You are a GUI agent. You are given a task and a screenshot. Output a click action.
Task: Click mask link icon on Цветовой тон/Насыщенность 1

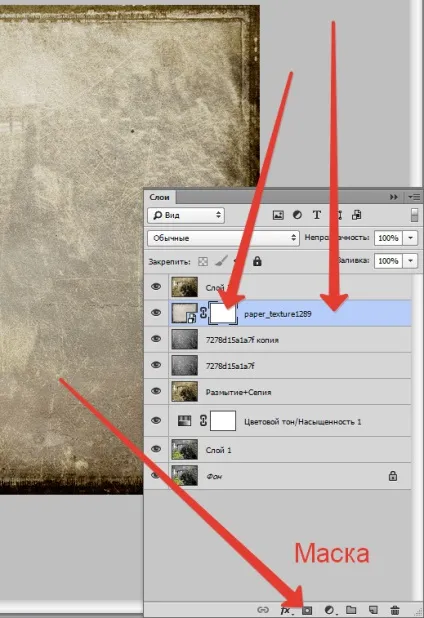(x=203, y=421)
